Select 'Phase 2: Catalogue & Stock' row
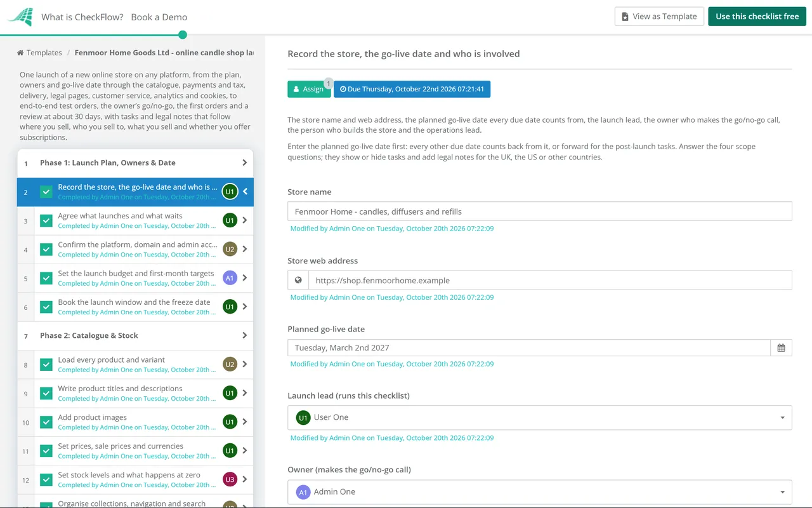The height and width of the screenshot is (508, 812). coord(135,335)
